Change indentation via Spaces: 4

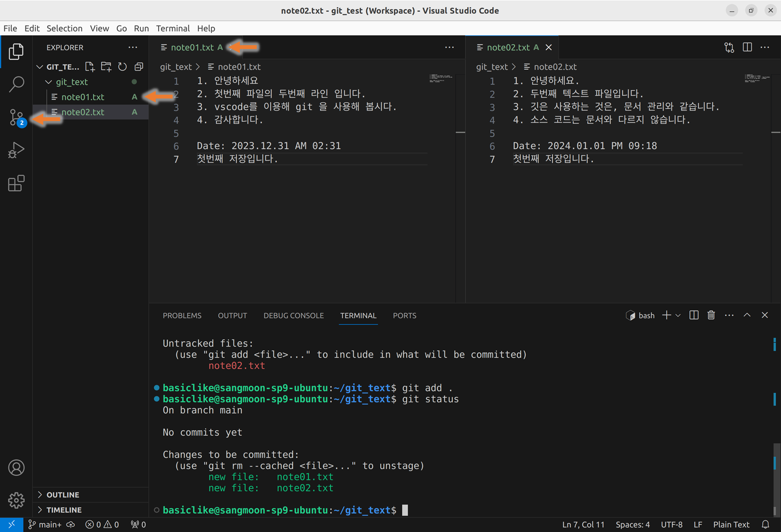(632, 525)
